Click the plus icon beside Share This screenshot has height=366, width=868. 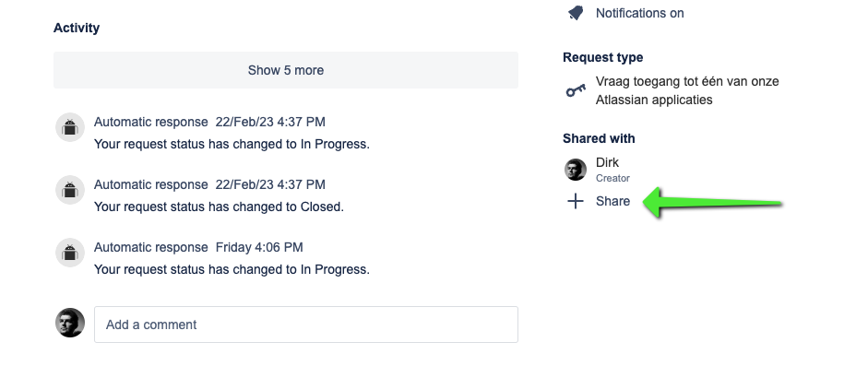click(576, 201)
